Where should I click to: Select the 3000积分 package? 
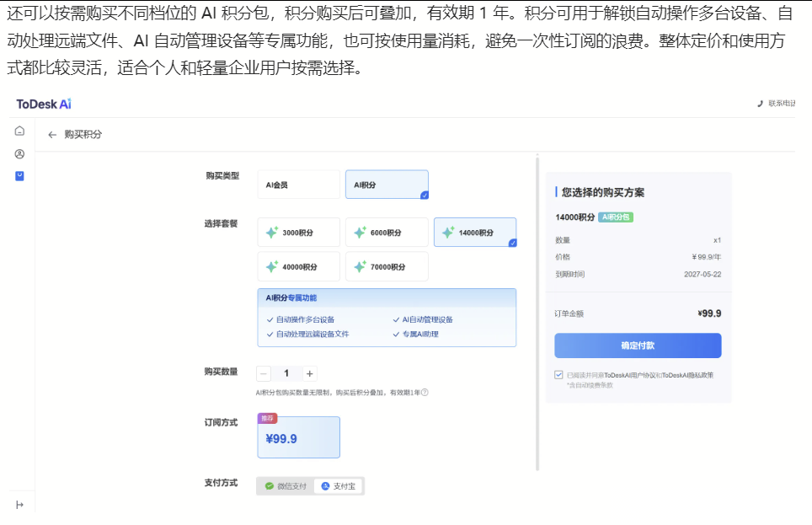click(299, 233)
